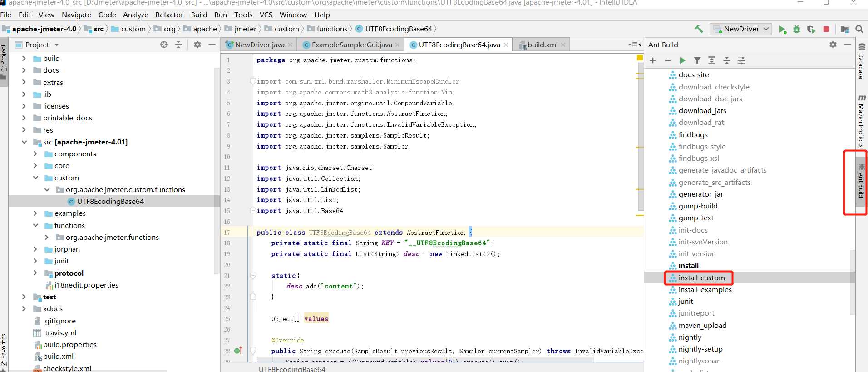Open Project Structure icon in toolbar

pos(844,29)
